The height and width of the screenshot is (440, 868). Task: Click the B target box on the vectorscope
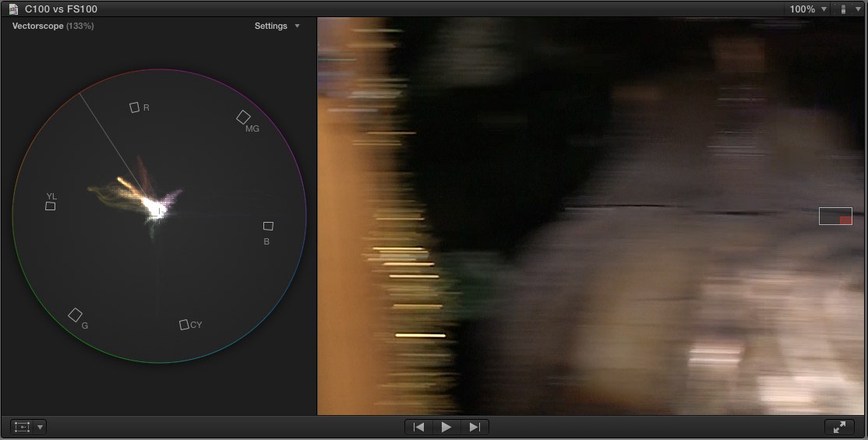[x=268, y=226]
